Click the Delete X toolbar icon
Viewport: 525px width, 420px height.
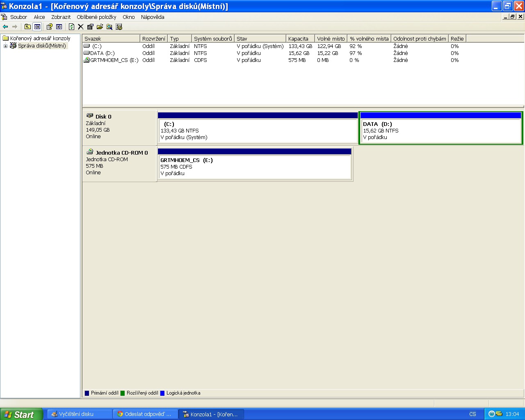(x=81, y=27)
